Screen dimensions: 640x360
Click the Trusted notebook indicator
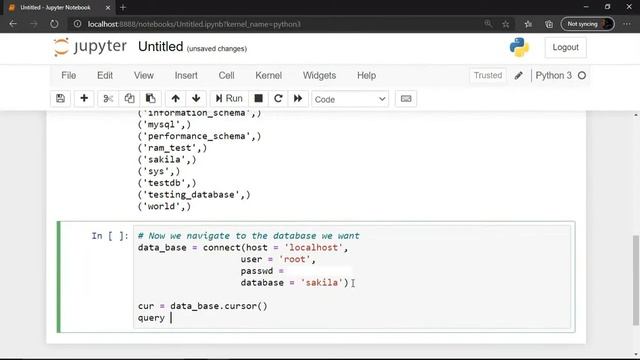tap(488, 76)
